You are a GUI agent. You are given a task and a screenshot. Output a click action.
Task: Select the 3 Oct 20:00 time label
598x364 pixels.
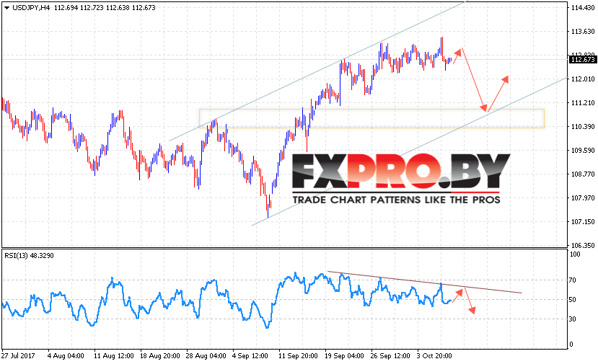point(434,356)
